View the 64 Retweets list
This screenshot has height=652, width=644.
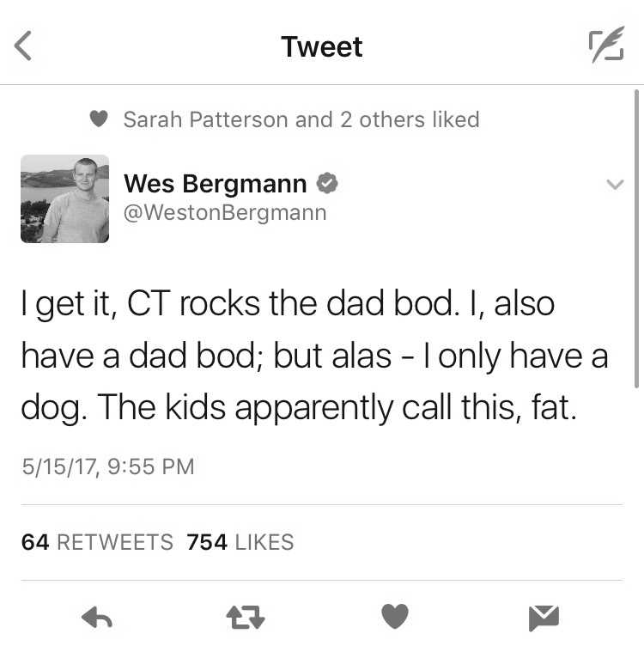[97, 542]
